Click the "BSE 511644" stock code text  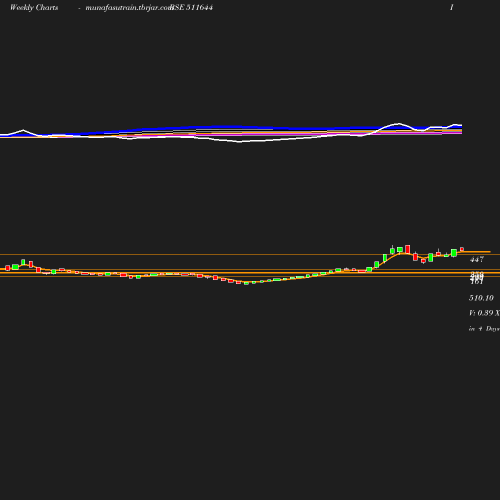pos(192,7)
